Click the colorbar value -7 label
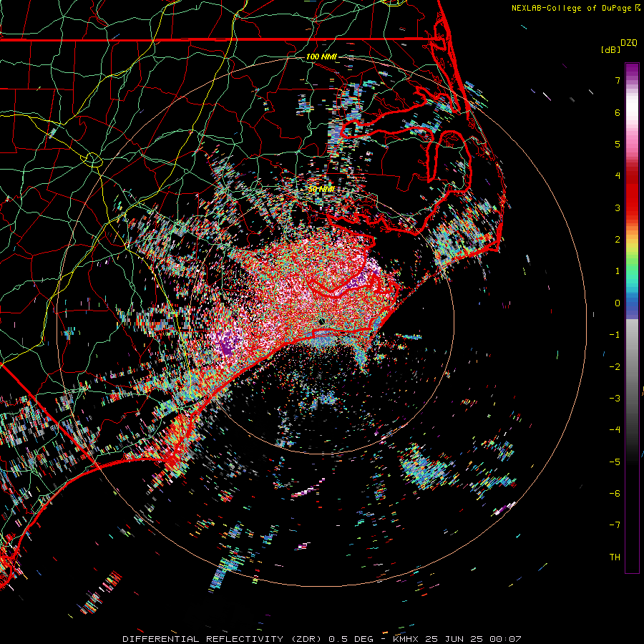The width and height of the screenshot is (644, 644). click(x=615, y=525)
